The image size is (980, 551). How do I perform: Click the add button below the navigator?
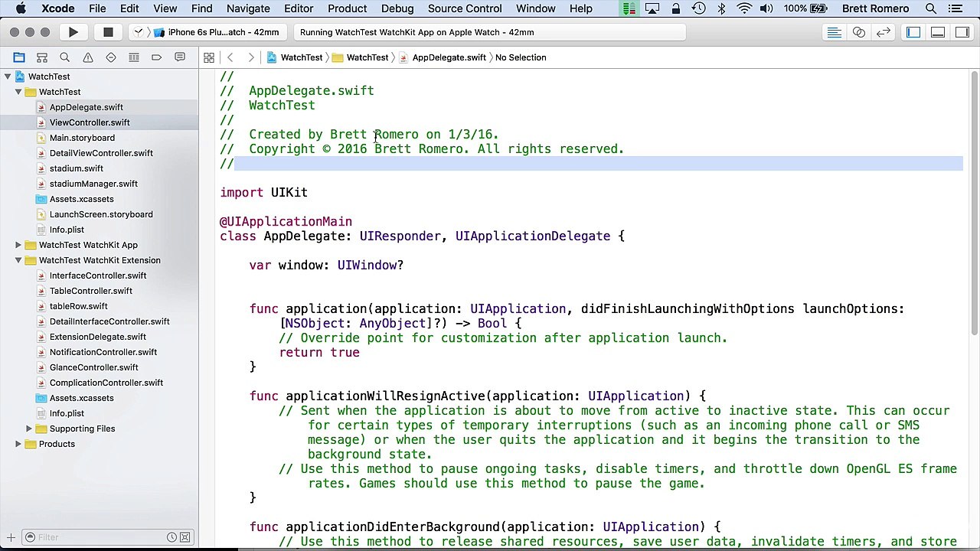pyautogui.click(x=11, y=537)
